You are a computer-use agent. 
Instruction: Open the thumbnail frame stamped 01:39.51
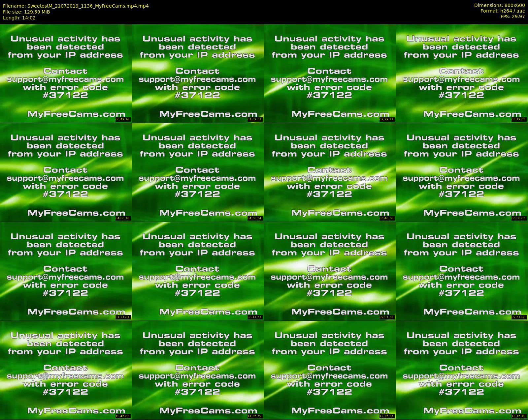(198, 73)
